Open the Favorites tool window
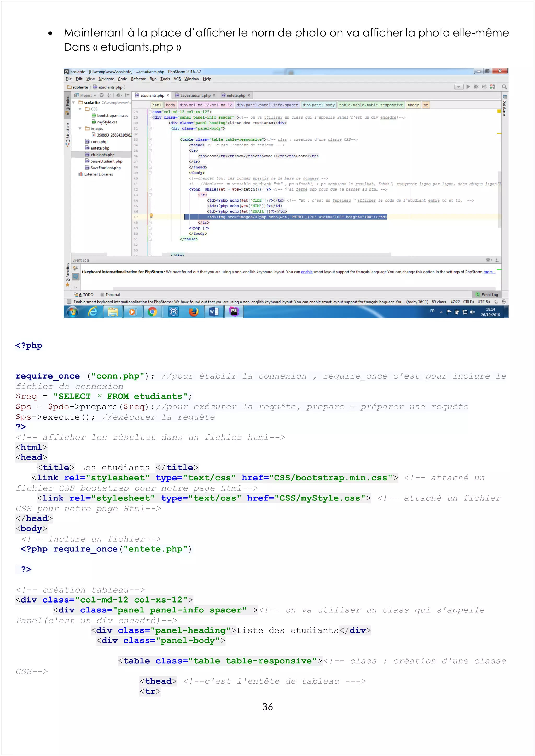 click(68, 275)
